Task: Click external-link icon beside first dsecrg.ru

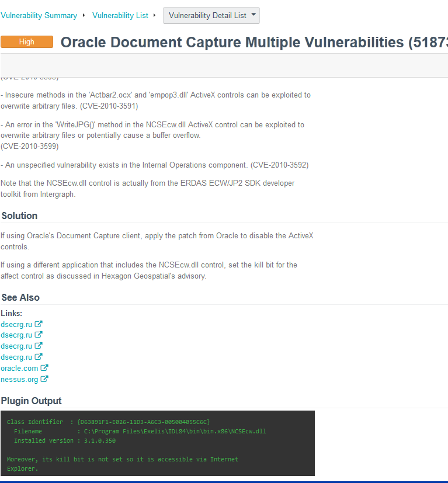Action: [x=39, y=324]
